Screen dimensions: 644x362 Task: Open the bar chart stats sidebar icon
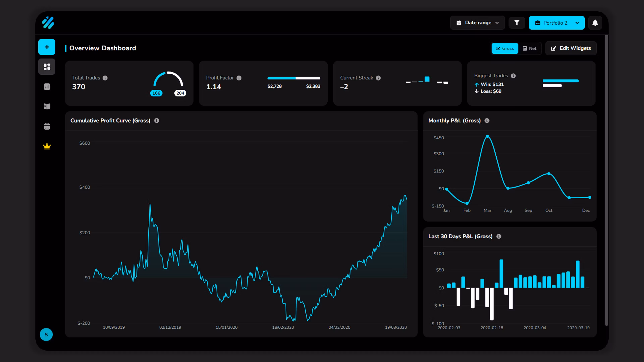click(x=47, y=87)
